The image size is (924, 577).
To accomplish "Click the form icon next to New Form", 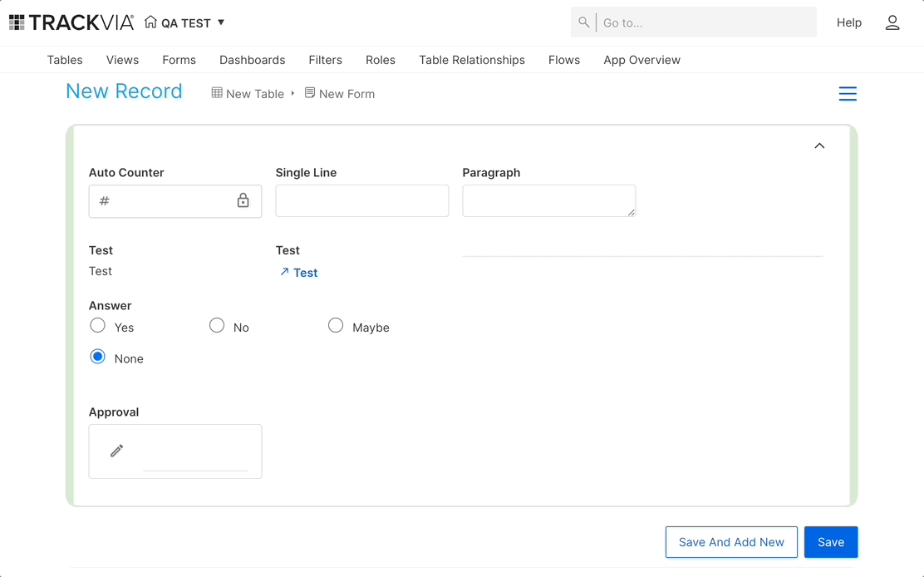I will click(310, 93).
